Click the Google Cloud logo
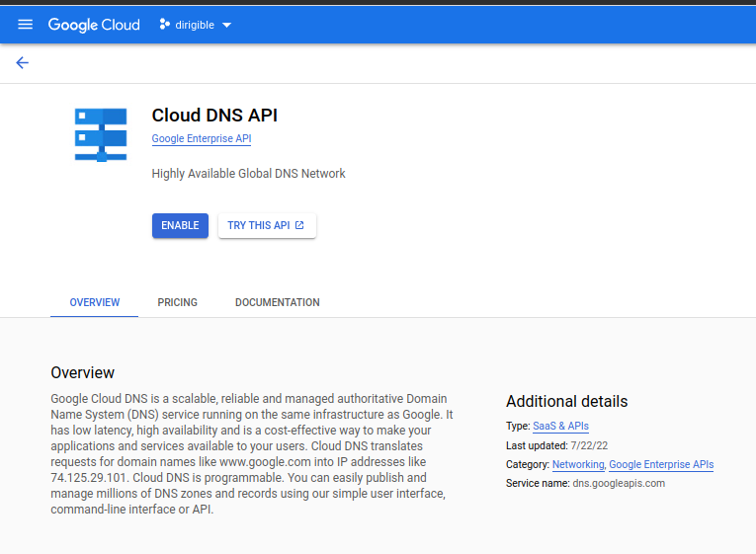This screenshot has width=756, height=554. point(94,25)
